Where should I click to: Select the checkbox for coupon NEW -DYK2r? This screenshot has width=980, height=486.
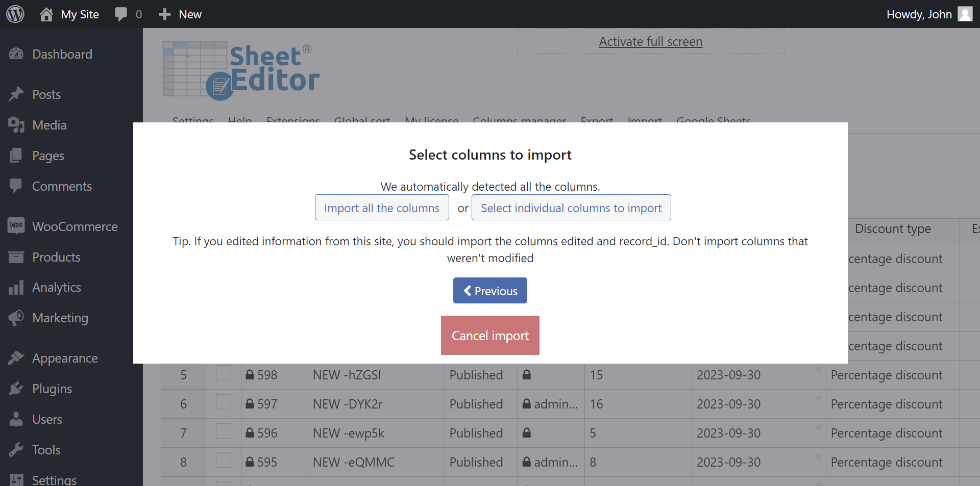click(223, 402)
